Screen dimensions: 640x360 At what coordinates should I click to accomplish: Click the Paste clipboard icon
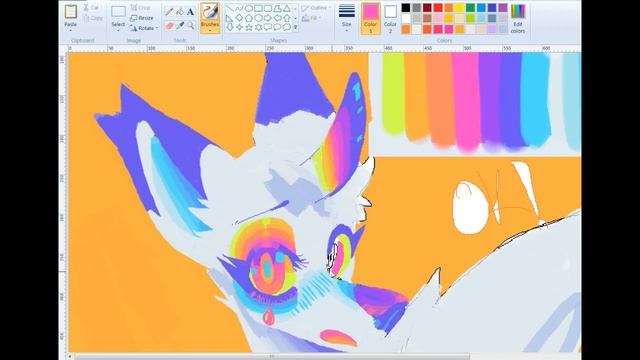71,11
